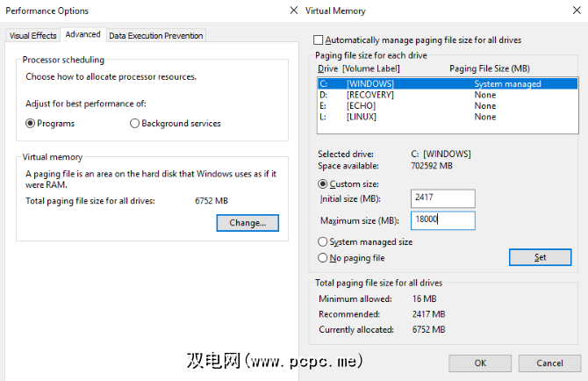Image resolution: width=588 pixels, height=381 pixels.
Task: Click the Maximum size input field
Action: [x=441, y=220]
